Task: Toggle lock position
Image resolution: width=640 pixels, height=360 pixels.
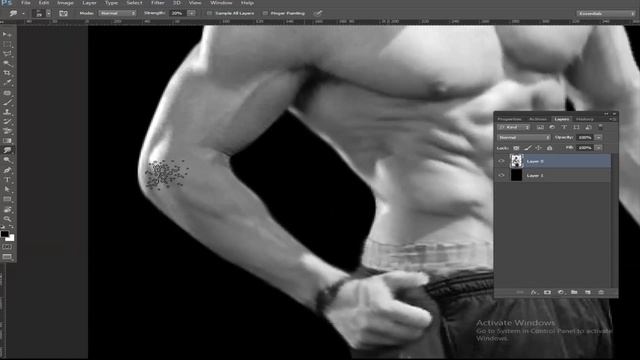Action: coord(538,148)
